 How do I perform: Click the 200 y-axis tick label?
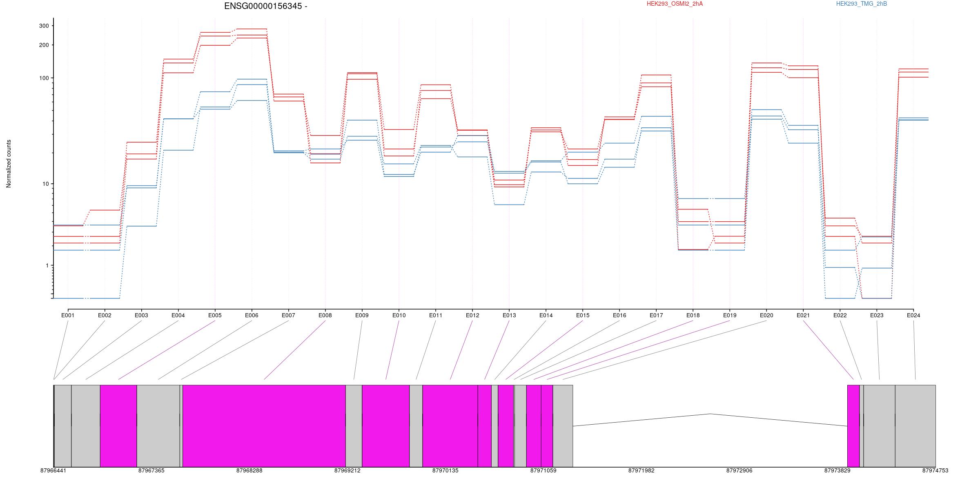pos(44,45)
